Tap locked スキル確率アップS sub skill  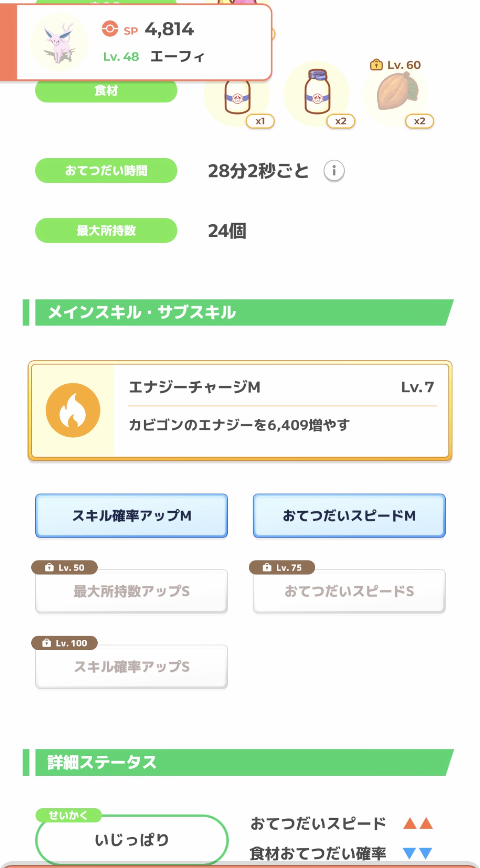pyautogui.click(x=131, y=667)
